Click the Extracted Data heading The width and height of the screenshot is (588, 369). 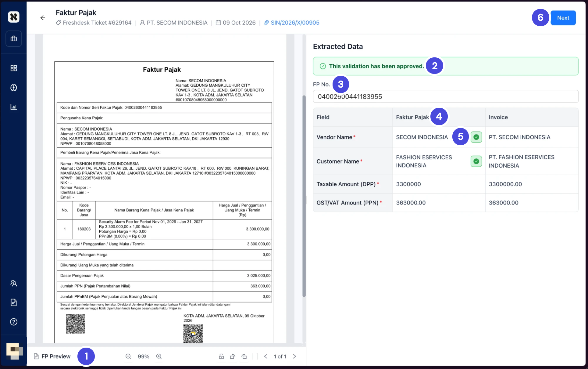point(338,46)
